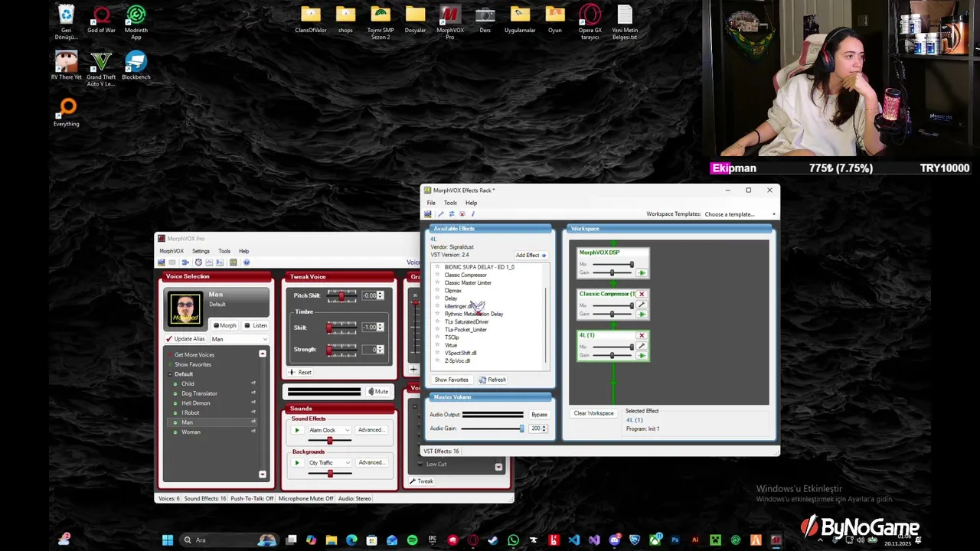Click Reset button in Tweak Voice
The height and width of the screenshot is (551, 980).
pos(300,372)
